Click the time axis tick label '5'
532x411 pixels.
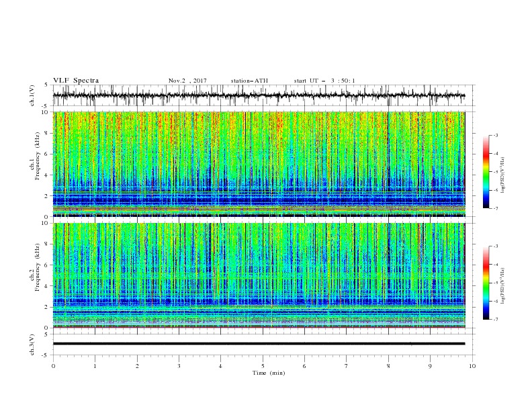[x=263, y=366]
